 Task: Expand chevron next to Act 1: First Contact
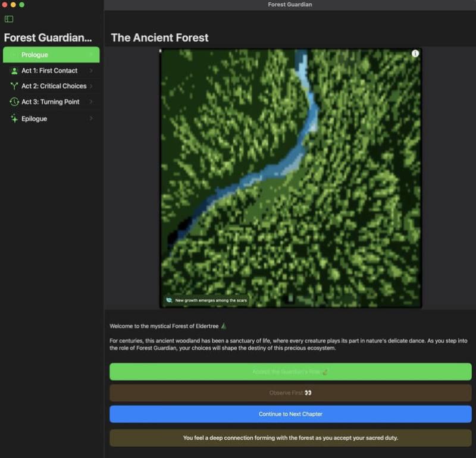(91, 71)
